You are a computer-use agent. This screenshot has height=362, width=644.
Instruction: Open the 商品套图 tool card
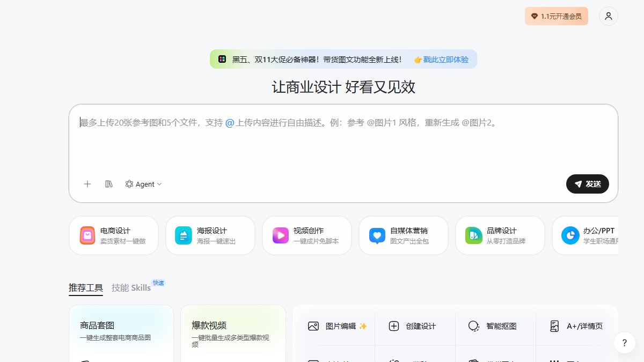[x=121, y=334]
